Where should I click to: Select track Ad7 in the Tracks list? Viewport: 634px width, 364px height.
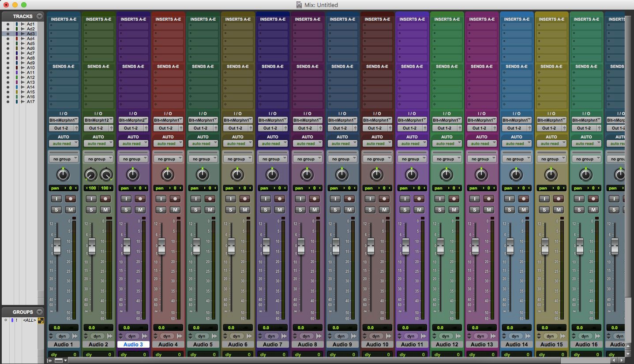pyautogui.click(x=30, y=53)
